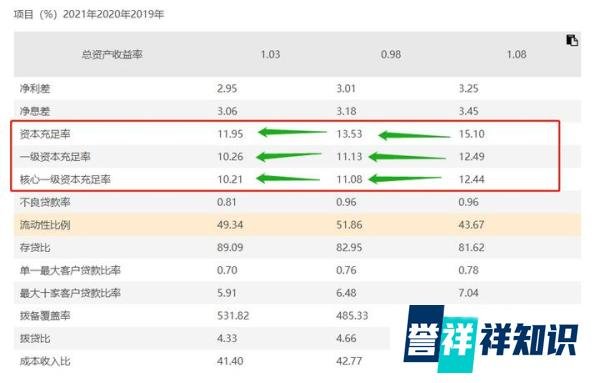Viewport: 600px width, 383px height.
Task: Select the 1.03 header value
Action: [270, 54]
